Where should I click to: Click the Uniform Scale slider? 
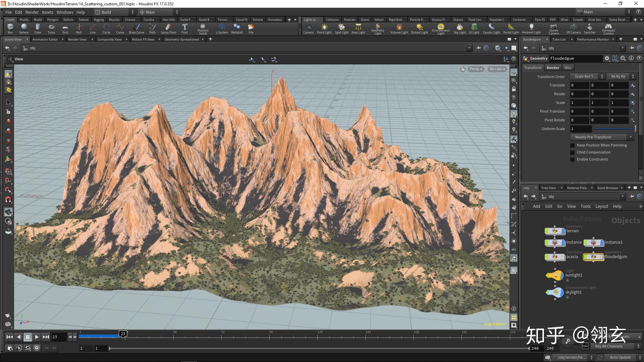(613, 129)
